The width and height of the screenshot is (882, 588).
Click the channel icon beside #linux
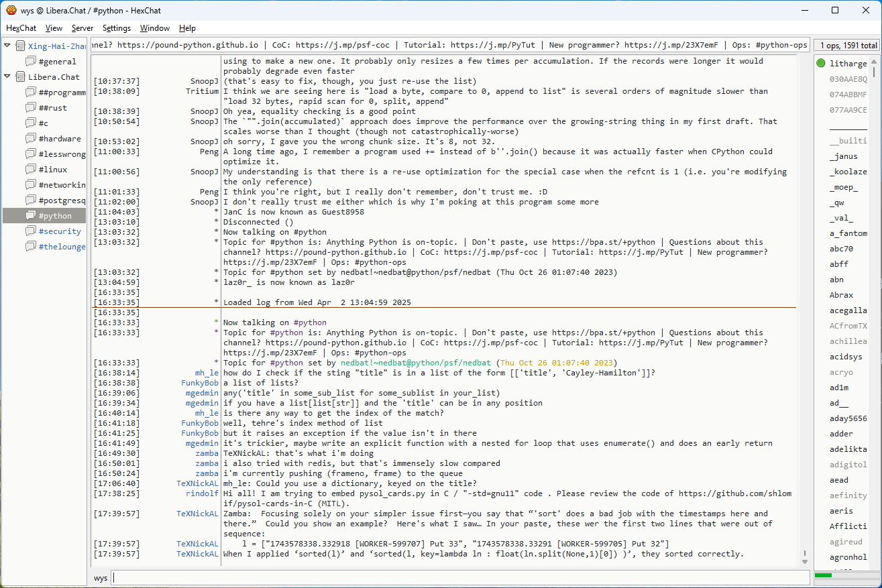[x=31, y=170]
